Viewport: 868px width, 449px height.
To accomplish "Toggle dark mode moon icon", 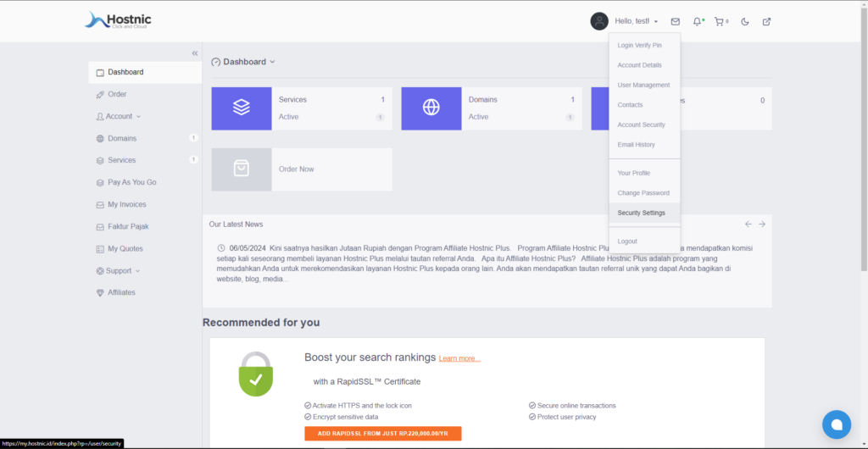I will [745, 21].
